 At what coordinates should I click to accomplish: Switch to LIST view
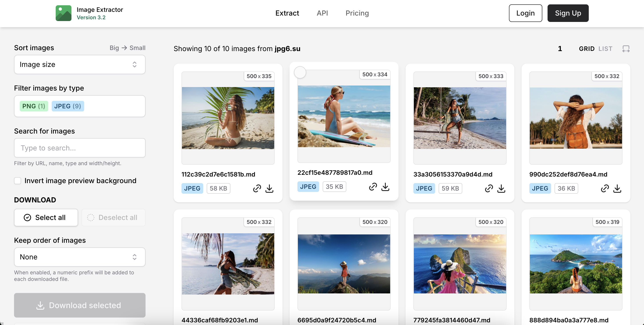click(605, 49)
